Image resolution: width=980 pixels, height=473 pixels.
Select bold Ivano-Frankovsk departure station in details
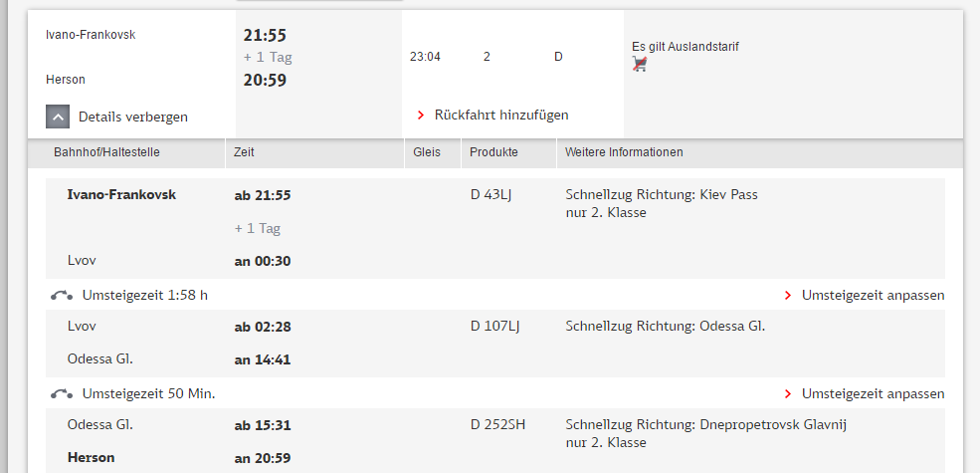tap(121, 194)
